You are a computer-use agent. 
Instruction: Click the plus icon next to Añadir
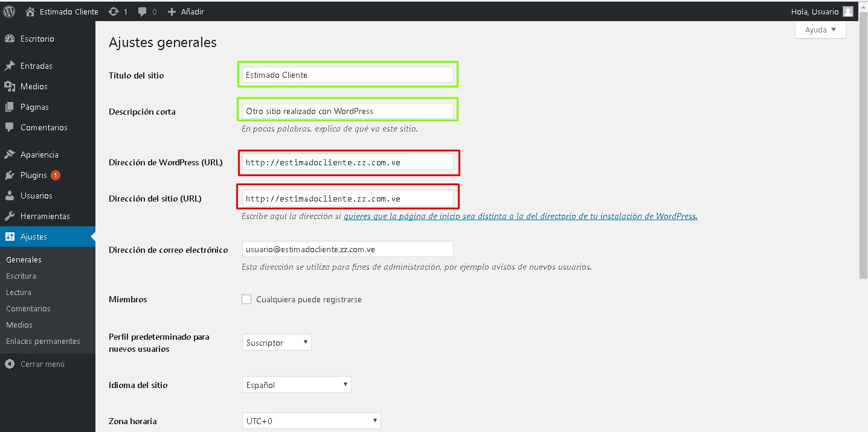(172, 11)
